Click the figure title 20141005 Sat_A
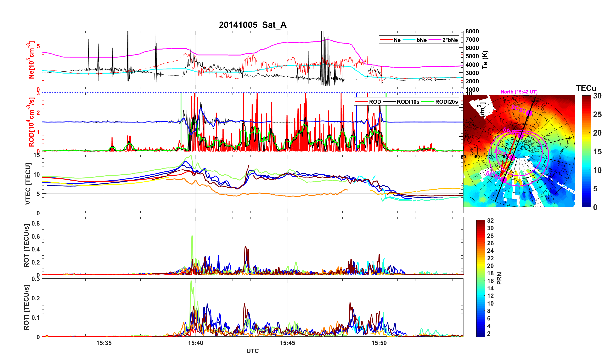 pyautogui.click(x=253, y=25)
